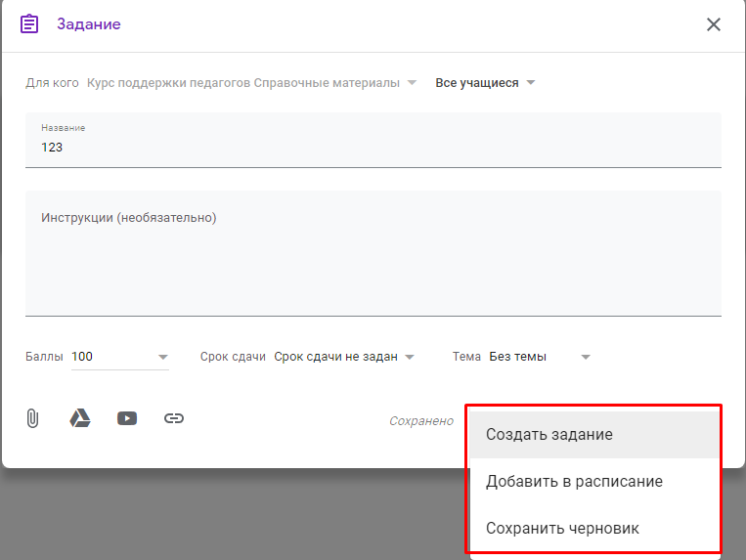Click the Задание dialog heading
This screenshot has height=560, width=746.
tap(89, 23)
